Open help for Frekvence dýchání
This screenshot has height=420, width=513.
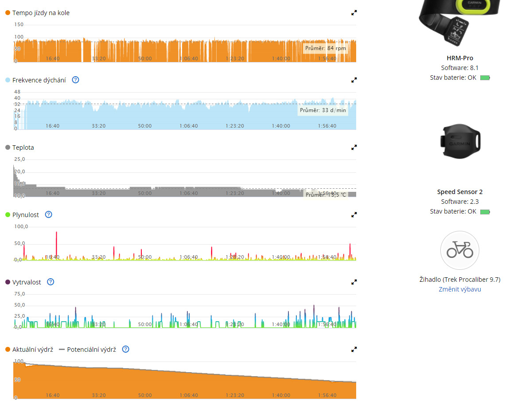75,80
